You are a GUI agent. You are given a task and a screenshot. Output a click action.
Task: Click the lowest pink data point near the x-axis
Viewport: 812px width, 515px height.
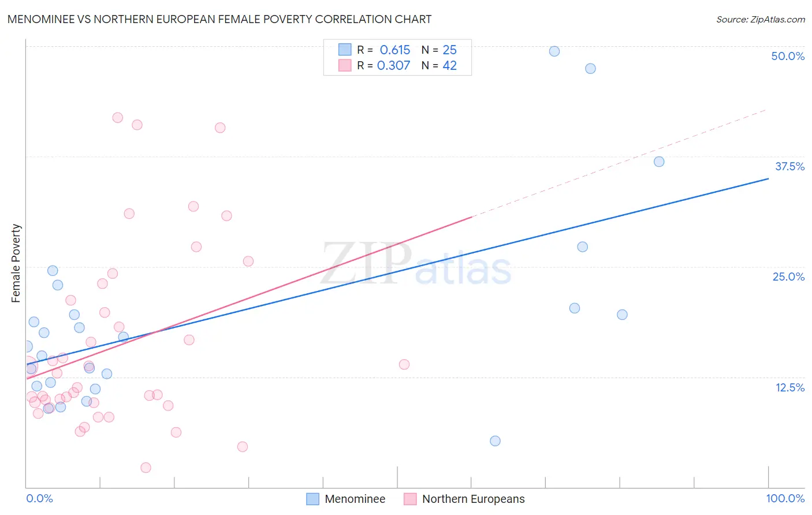point(146,468)
